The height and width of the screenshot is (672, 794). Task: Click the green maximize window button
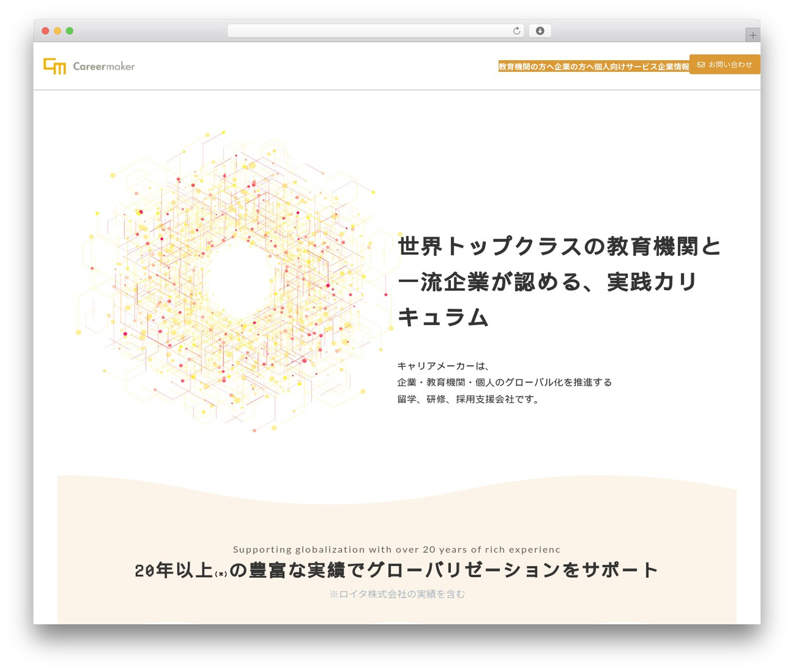[x=69, y=31]
